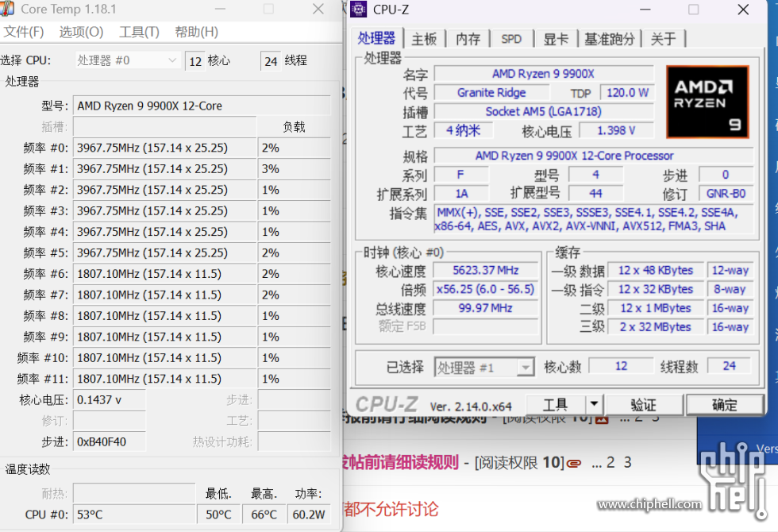Switch to the 显卡 tab in CPU-Z
This screenshot has height=532, width=778.
click(556, 39)
